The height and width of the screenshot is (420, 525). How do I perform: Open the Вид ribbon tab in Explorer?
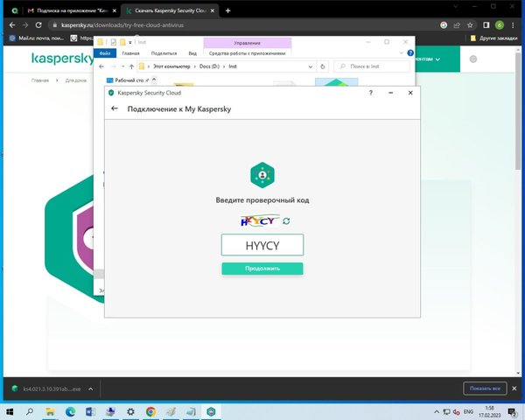192,53
